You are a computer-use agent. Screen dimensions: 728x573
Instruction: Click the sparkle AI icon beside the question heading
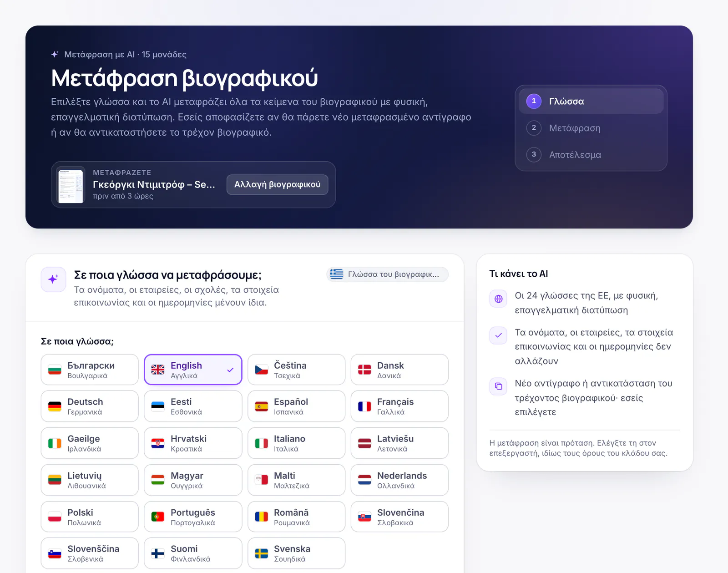(x=53, y=279)
